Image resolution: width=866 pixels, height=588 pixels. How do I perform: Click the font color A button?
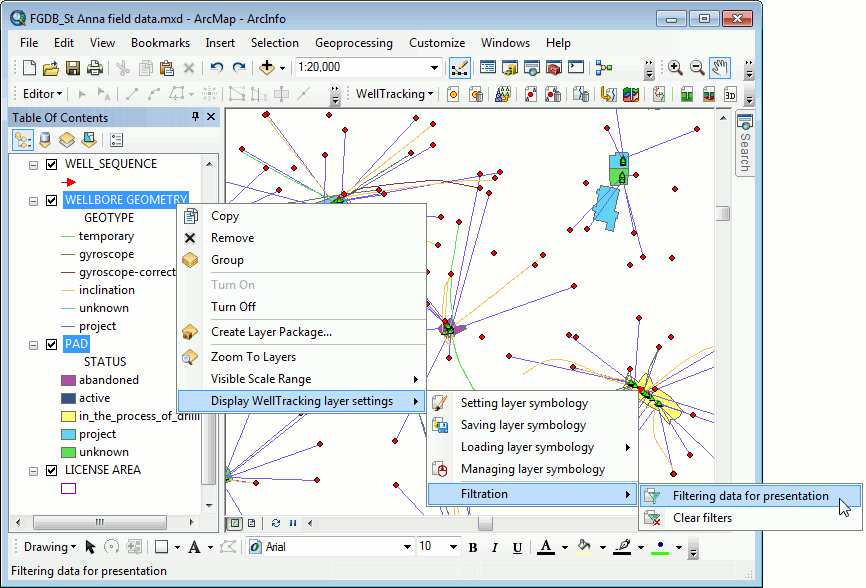(546, 547)
